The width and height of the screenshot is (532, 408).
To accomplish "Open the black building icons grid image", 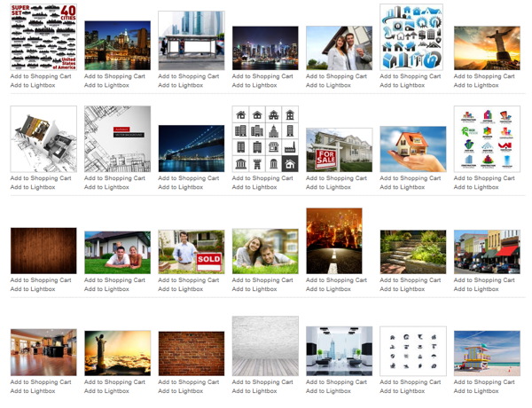I will (264, 139).
